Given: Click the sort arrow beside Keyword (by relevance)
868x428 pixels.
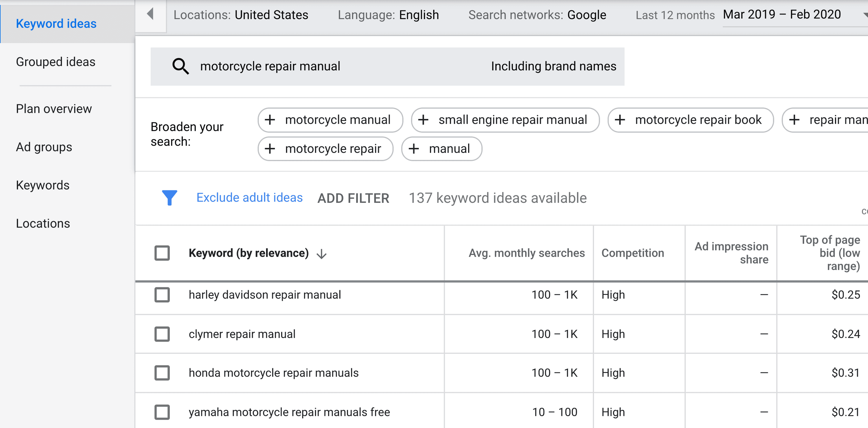Looking at the screenshot, I should pyautogui.click(x=321, y=254).
